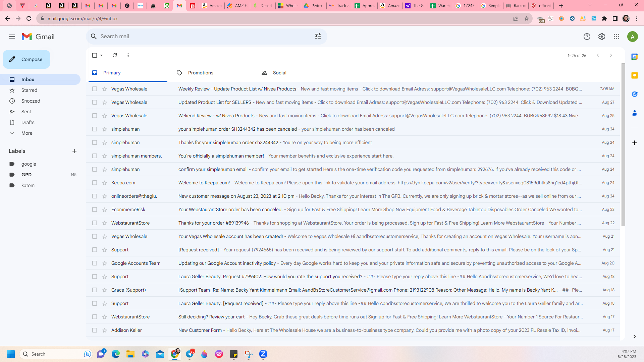Star the Addison Keller email
Viewport: 644px width, 362px height.
click(105, 330)
